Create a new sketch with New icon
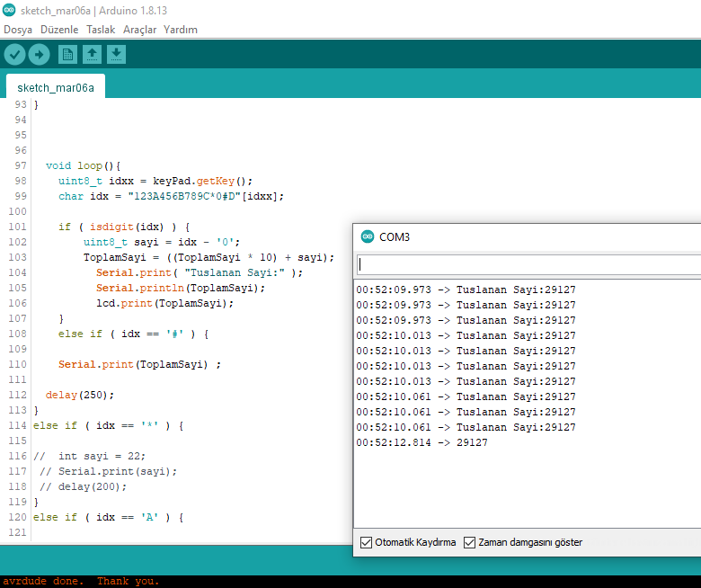Image resolution: width=701 pixels, height=588 pixels. (67, 55)
